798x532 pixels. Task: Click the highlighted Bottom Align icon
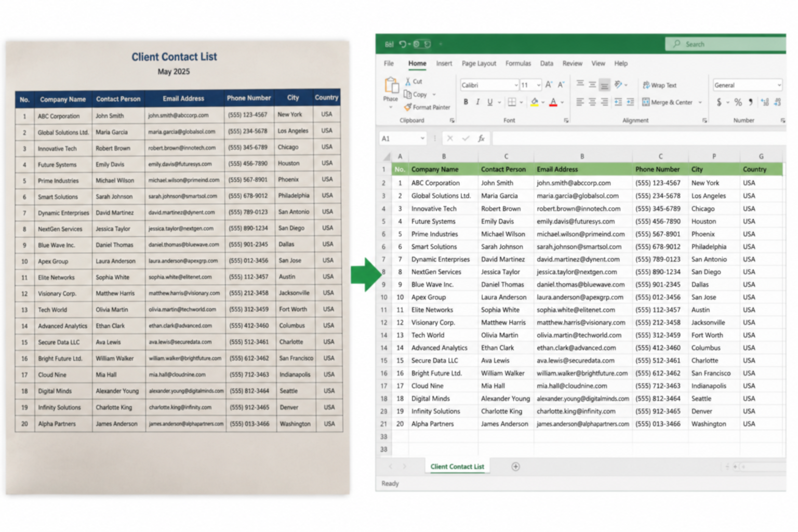(x=604, y=85)
